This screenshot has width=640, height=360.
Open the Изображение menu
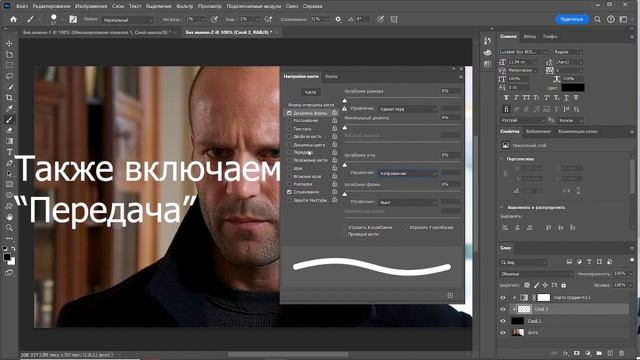coord(91,6)
